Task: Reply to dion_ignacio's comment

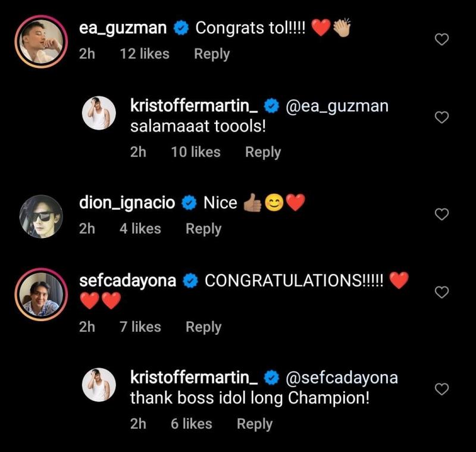Action: [x=203, y=228]
